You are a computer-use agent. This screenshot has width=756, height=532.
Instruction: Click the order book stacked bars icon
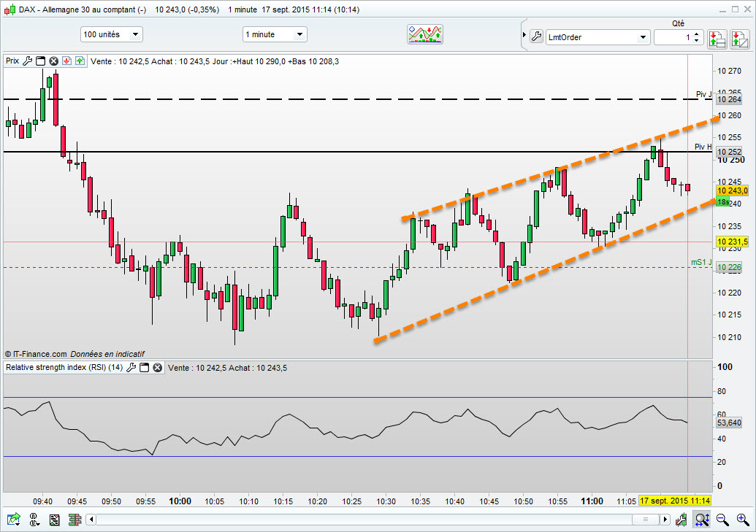(x=75, y=519)
